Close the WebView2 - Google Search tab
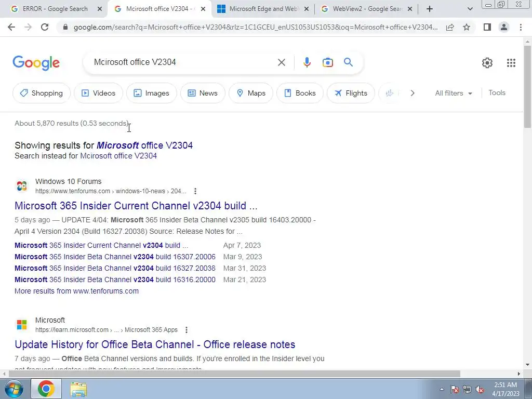 pyautogui.click(x=410, y=9)
